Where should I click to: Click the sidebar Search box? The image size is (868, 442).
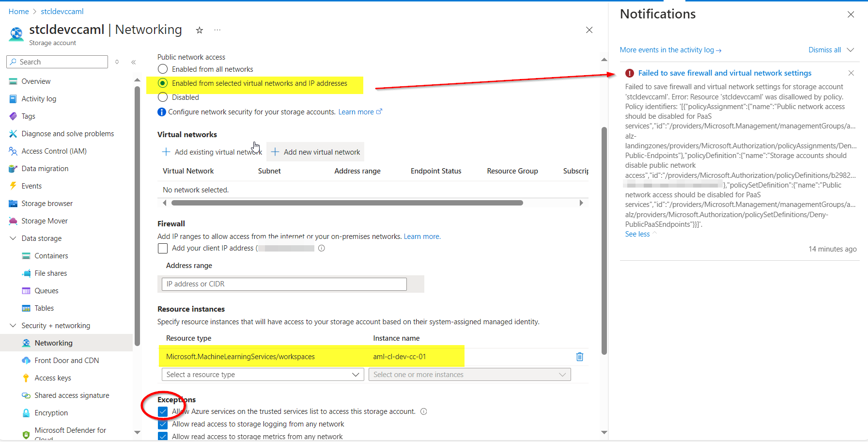(57, 62)
